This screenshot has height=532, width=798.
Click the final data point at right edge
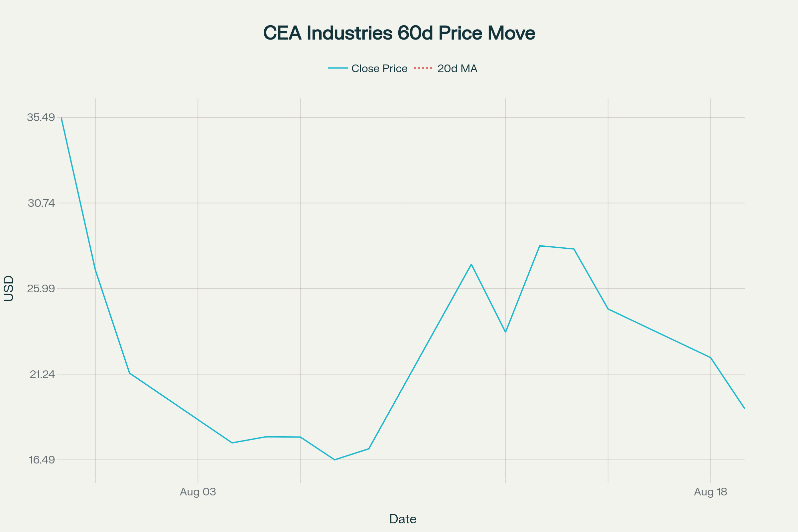tap(744, 408)
